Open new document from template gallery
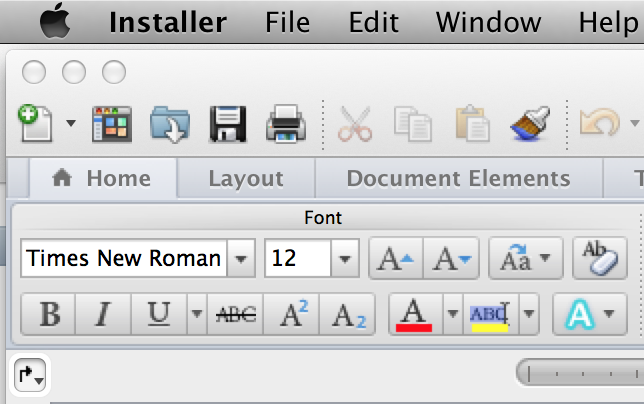Viewport: 644px width, 404px height. pyautogui.click(x=112, y=124)
